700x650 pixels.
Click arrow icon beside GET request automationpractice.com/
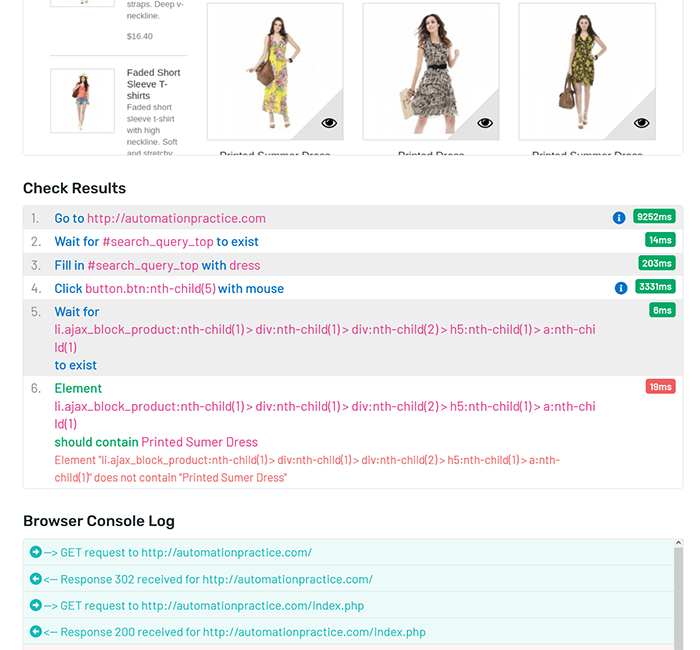pyautogui.click(x=36, y=552)
